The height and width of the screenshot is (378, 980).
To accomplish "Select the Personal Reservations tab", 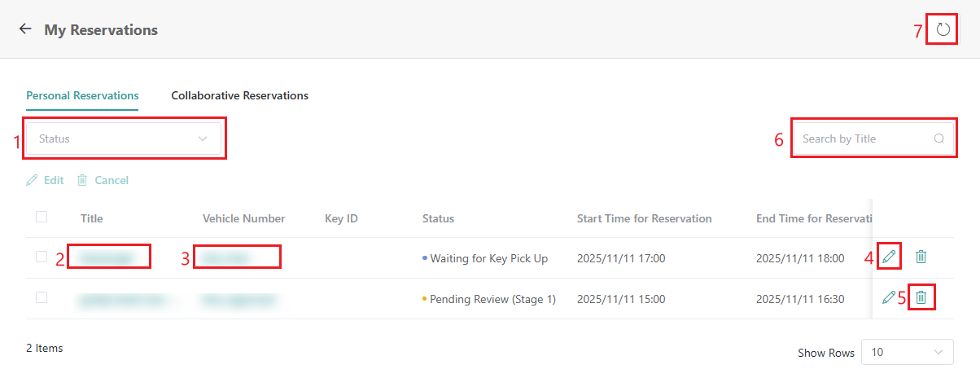I will tap(82, 95).
